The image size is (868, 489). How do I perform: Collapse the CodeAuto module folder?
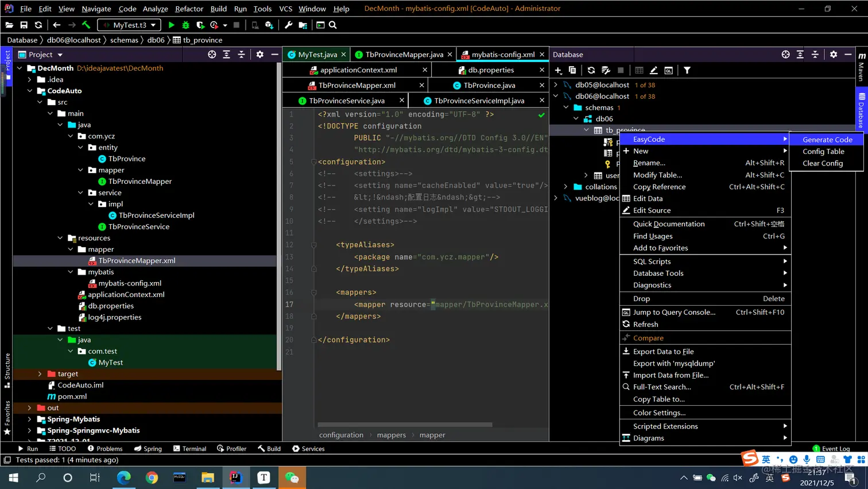30,91
